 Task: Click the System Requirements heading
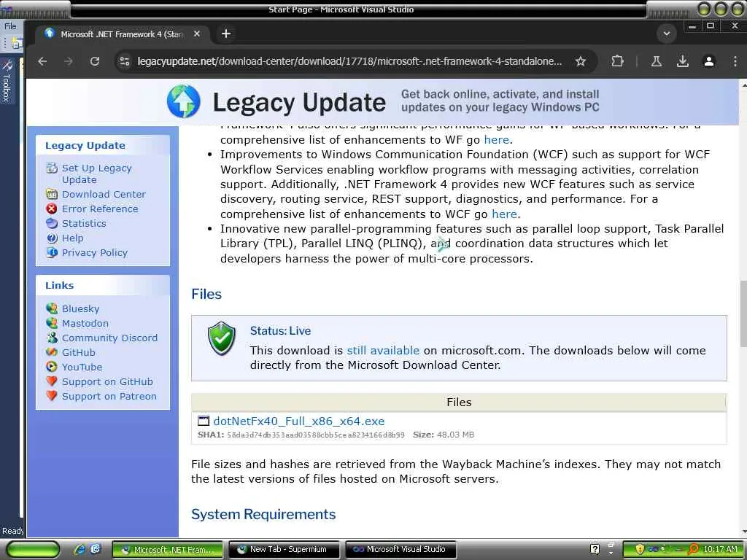263,514
